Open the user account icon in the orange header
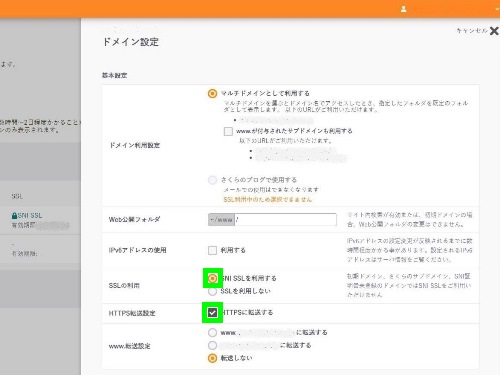 coord(403,9)
